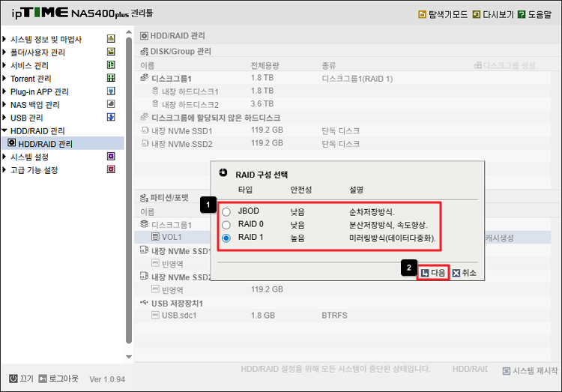
Task: Click the Plug-in APP 관리 icon
Action: click(111, 91)
